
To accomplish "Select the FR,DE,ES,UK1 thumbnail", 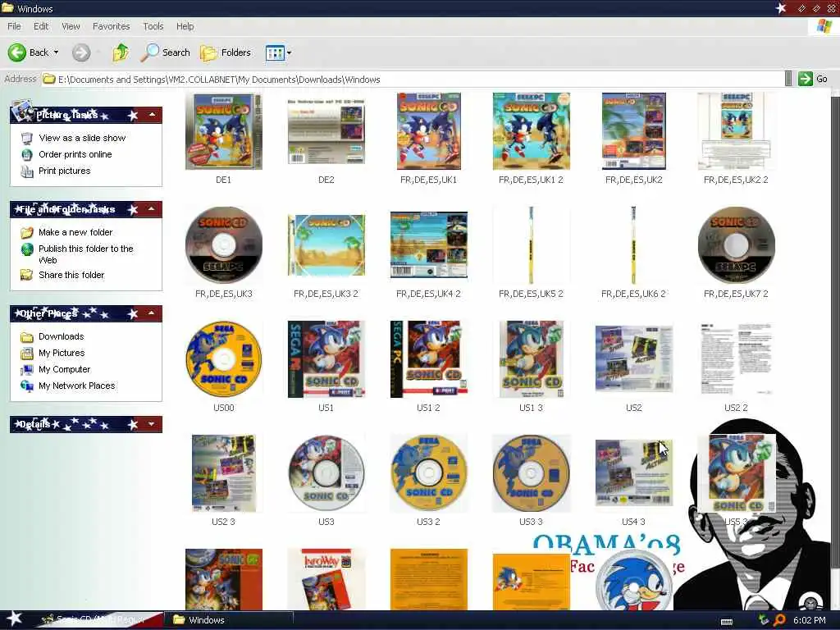I will (428, 131).
